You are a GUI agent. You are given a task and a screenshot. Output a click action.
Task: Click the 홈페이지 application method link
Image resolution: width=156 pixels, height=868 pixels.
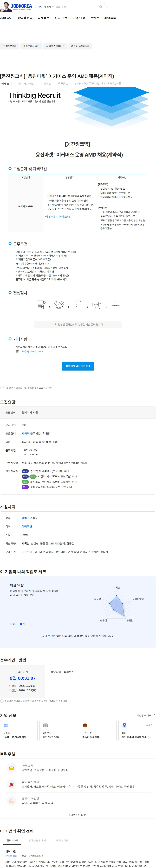point(69,672)
